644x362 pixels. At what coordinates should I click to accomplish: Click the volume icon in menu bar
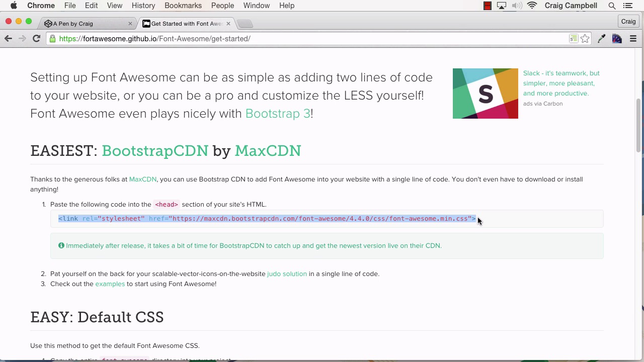(x=517, y=6)
